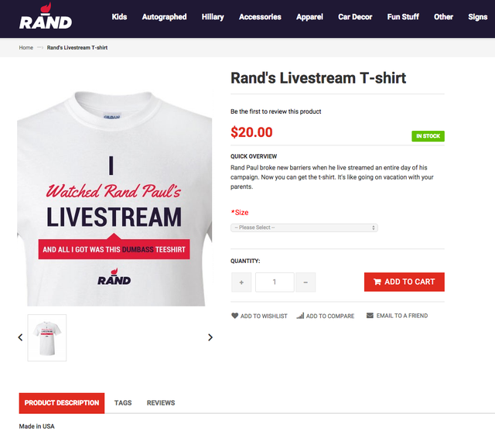The image size is (495, 448).
Task: Open the Size Please Select dropdown
Action: tap(304, 227)
